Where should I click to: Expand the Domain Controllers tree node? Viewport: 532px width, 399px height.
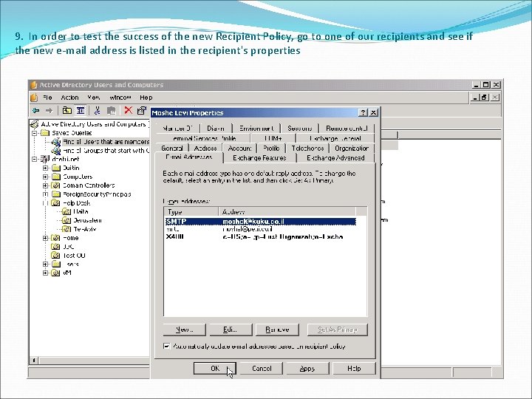click(x=45, y=185)
